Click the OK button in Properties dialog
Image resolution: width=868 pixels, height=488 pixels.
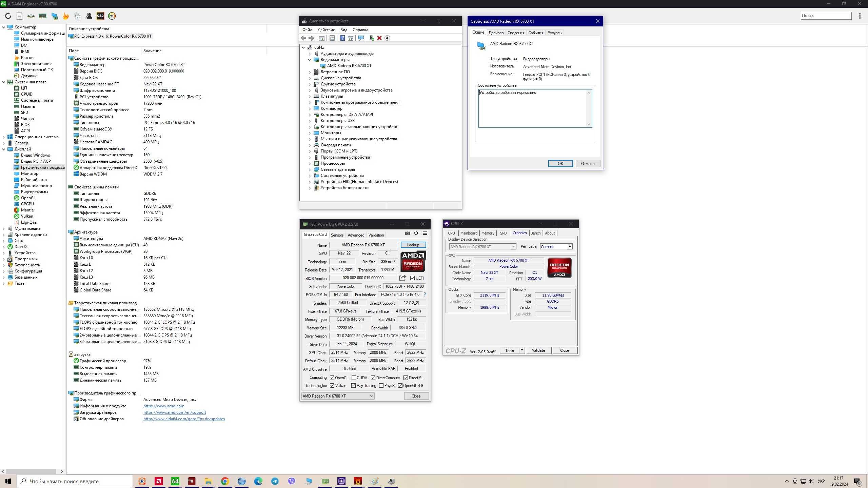(x=560, y=164)
